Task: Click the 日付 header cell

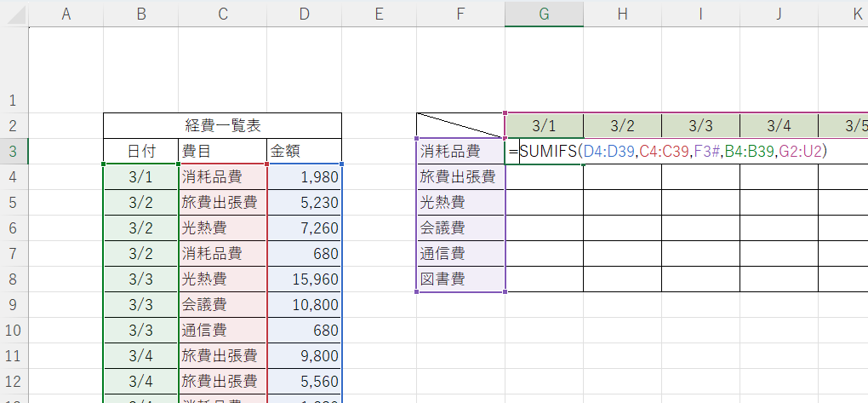Action: tap(140, 152)
